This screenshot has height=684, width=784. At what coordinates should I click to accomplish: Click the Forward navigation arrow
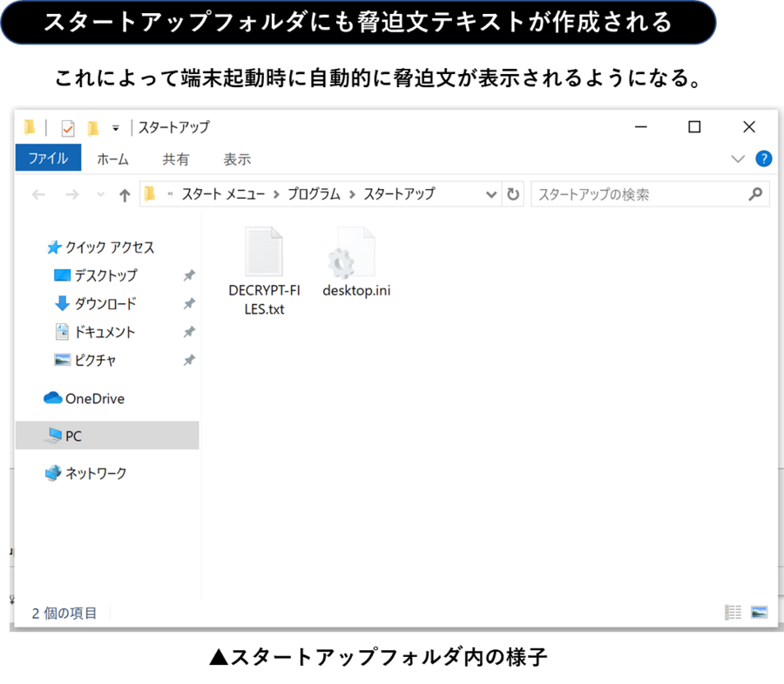pos(72,195)
